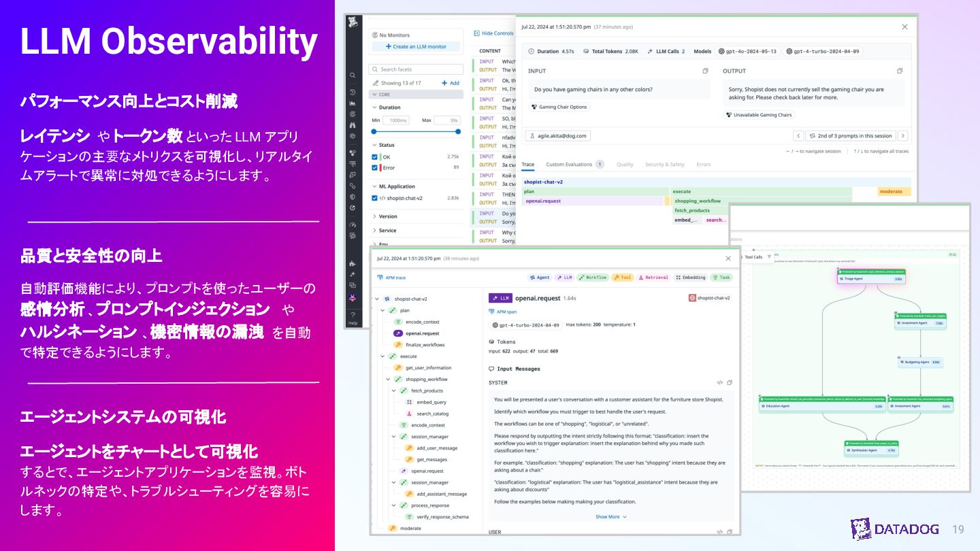The width and height of the screenshot is (980, 551).
Task: Click code view icon beside SYSTEM message
Action: [x=720, y=383]
